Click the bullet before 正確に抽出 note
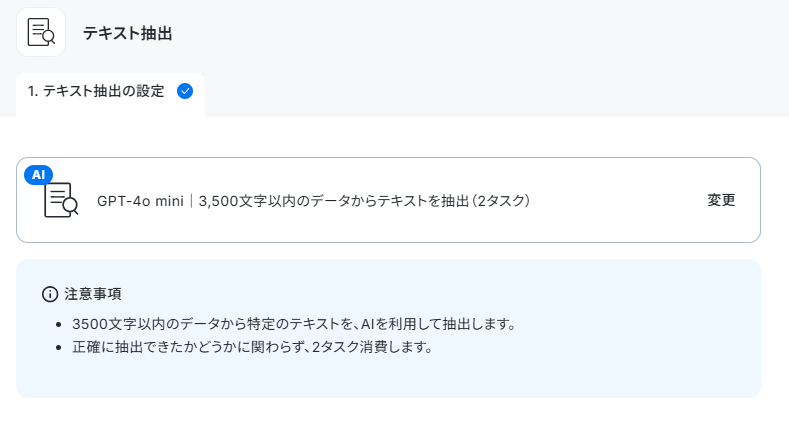 [x=59, y=348]
